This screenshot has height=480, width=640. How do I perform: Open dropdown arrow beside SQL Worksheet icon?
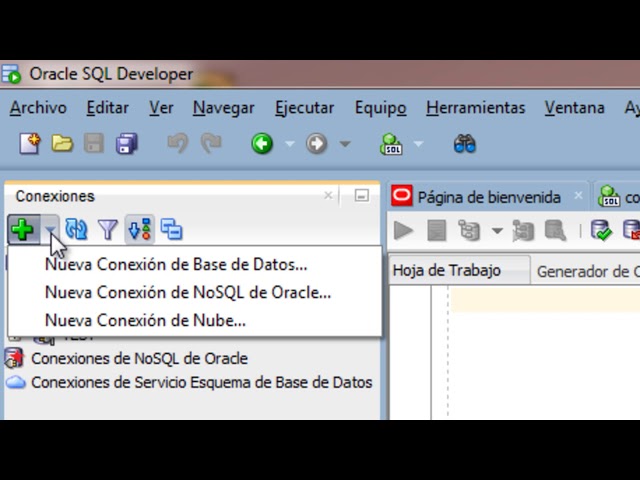tap(418, 144)
